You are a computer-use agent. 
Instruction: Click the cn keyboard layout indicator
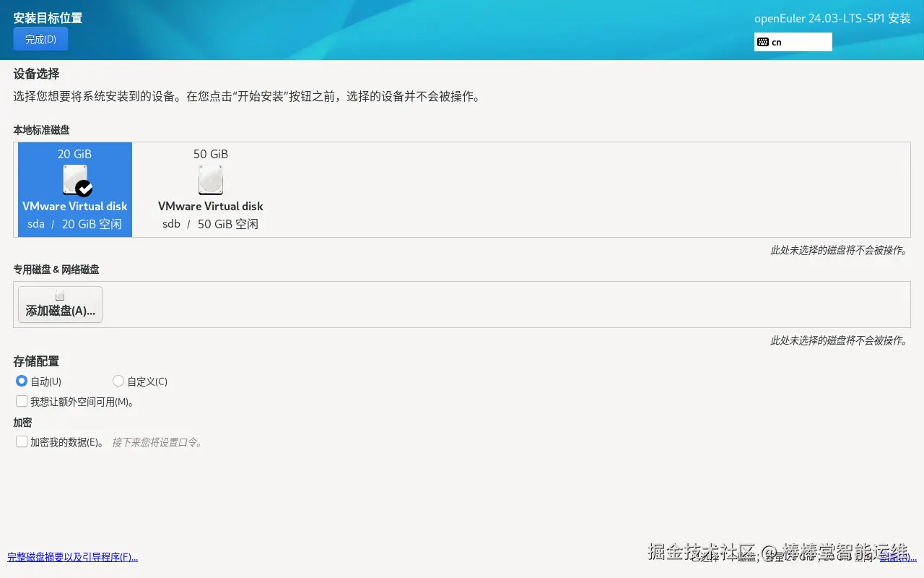pyautogui.click(x=793, y=42)
